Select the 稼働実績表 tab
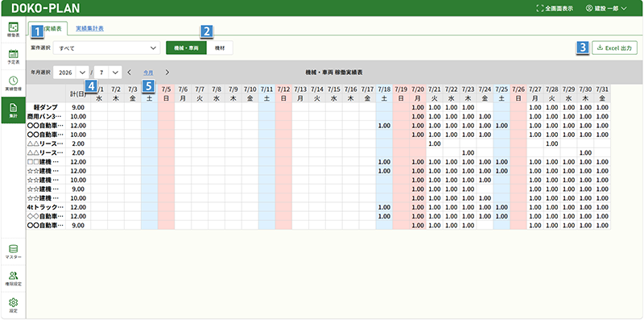This screenshot has height=320, width=644. [47, 29]
